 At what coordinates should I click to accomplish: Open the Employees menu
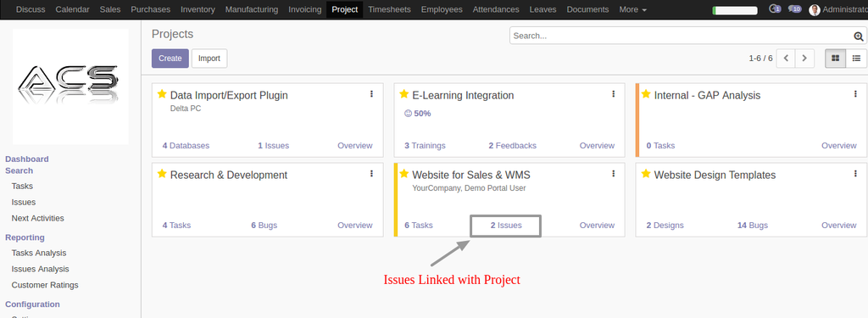click(442, 9)
